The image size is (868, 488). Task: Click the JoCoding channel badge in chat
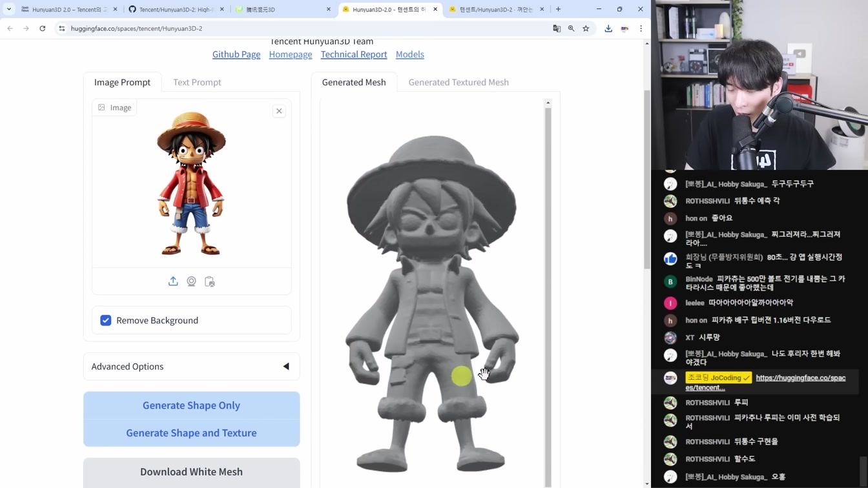pos(718,378)
